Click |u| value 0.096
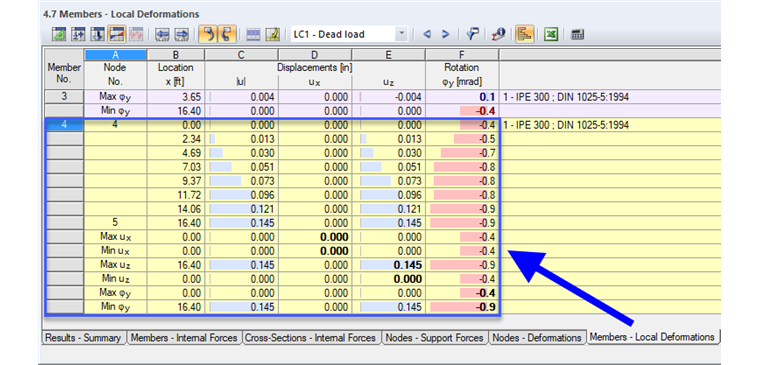The image size is (760, 365). click(x=241, y=195)
